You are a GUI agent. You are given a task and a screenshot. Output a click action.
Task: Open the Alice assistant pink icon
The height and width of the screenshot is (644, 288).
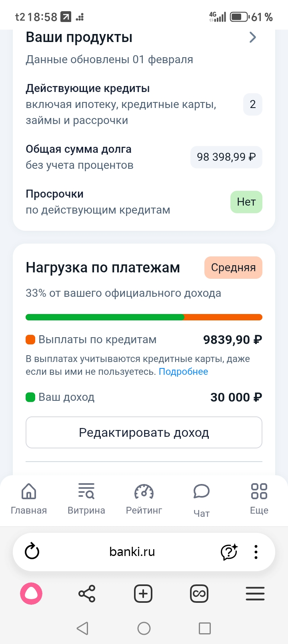point(31,594)
